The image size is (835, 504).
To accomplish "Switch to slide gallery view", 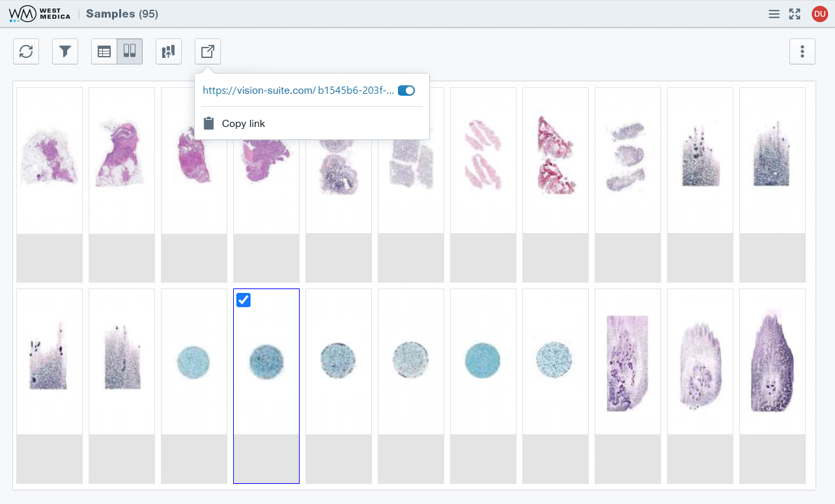I will coord(130,51).
